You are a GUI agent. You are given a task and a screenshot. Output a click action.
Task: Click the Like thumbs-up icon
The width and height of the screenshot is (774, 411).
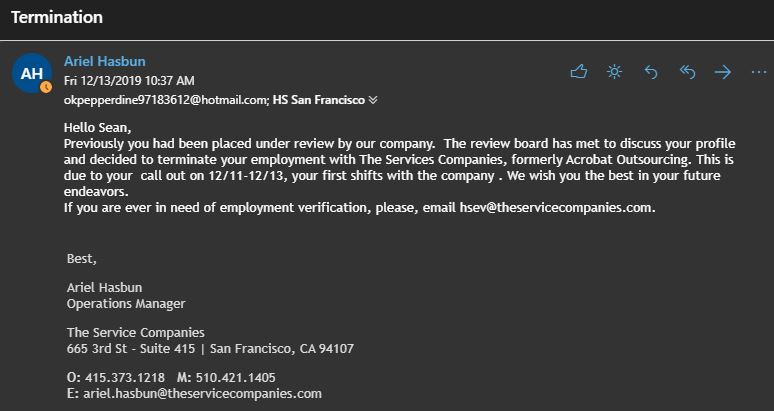click(x=578, y=72)
